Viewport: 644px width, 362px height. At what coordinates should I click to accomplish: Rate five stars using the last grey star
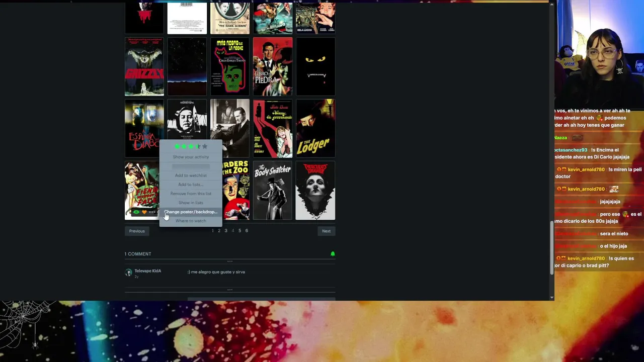tap(204, 146)
